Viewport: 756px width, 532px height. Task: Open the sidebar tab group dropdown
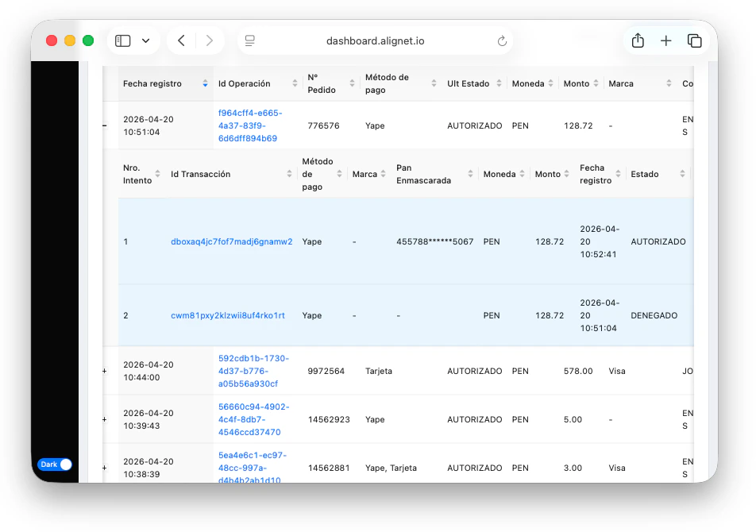click(146, 40)
